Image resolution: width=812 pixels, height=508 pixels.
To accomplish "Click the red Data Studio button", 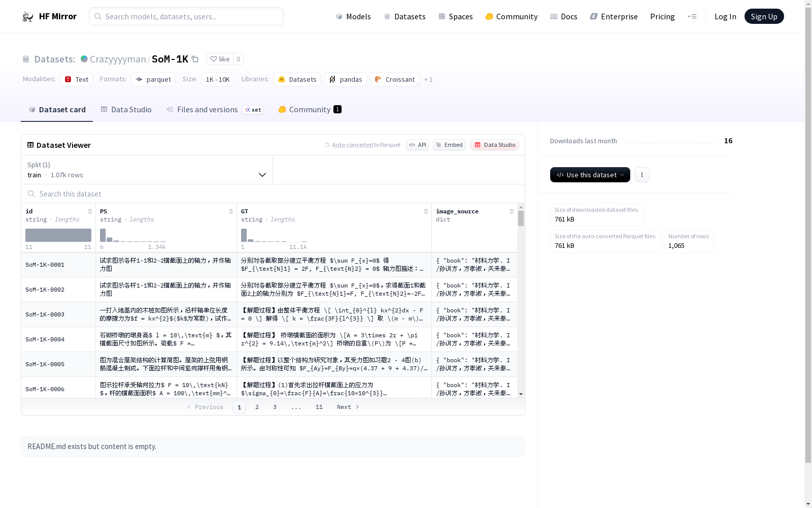I will 494,145.
